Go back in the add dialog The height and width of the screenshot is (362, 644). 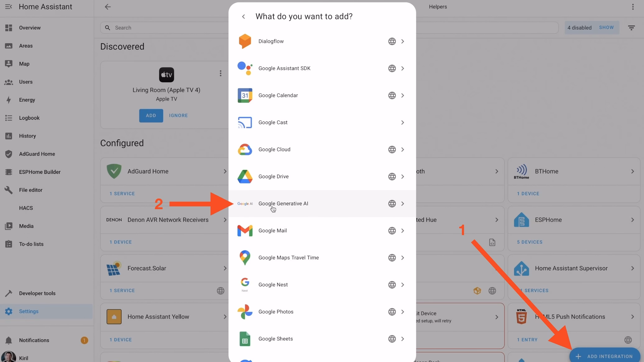(x=244, y=16)
